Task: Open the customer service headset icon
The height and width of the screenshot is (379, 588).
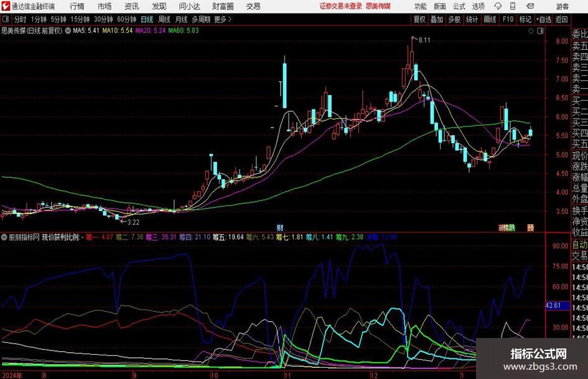Action: [x=498, y=6]
